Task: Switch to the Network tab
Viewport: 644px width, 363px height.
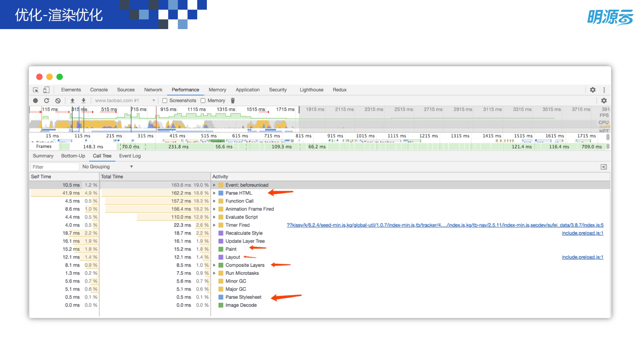Action: click(153, 90)
